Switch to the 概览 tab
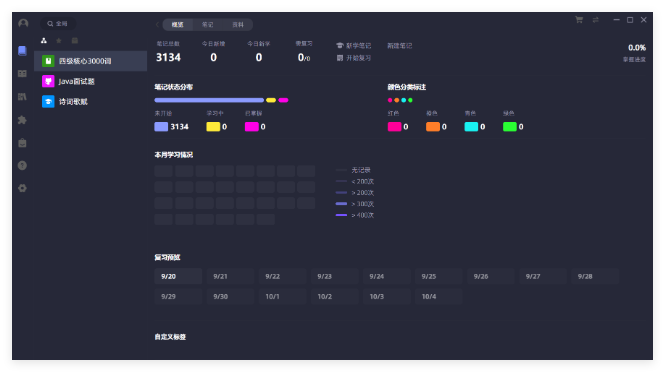 pos(178,25)
